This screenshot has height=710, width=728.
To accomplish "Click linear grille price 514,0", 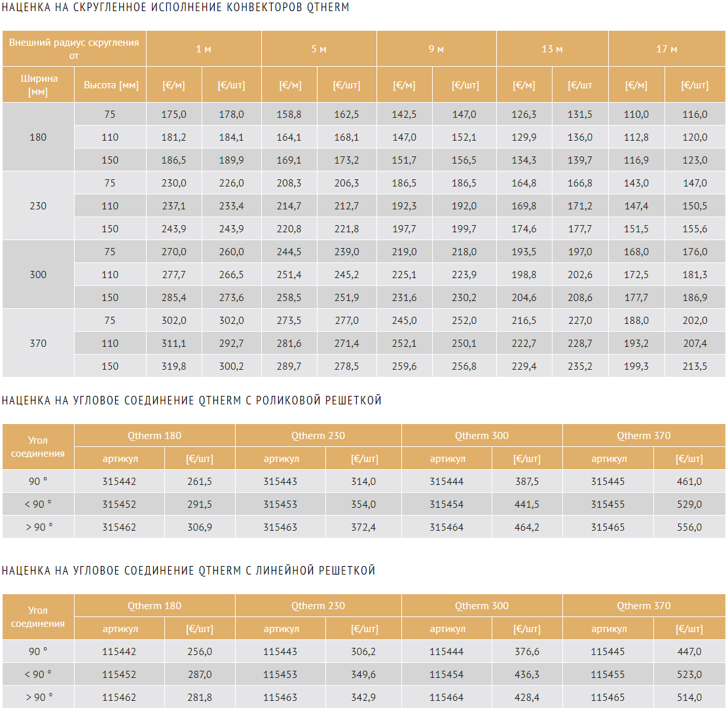I will pos(689,697).
